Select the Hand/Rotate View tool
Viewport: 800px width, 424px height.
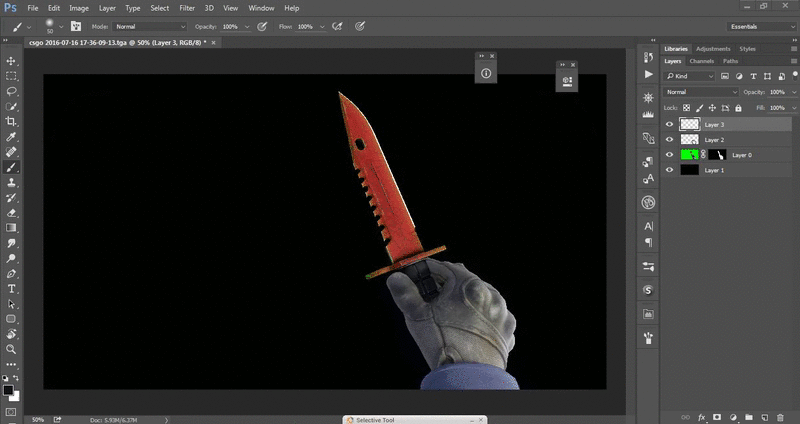click(11, 334)
